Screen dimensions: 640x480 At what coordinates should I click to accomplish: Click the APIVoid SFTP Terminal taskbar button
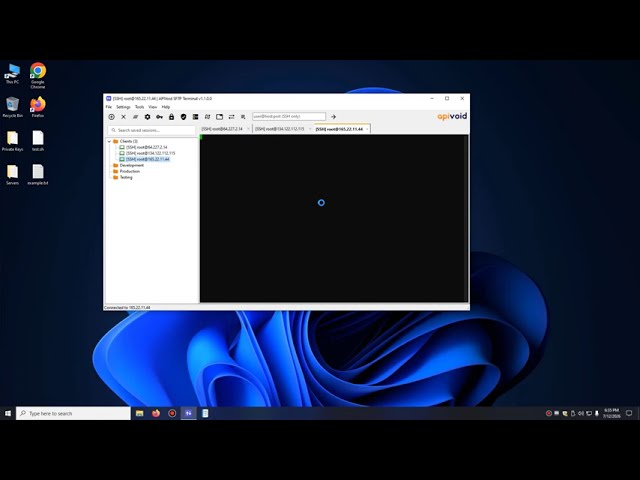[189, 413]
